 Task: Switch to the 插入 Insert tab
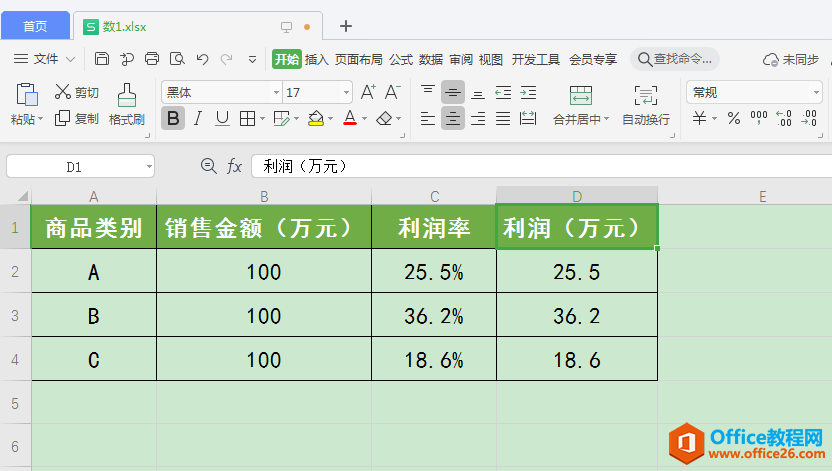(317, 59)
